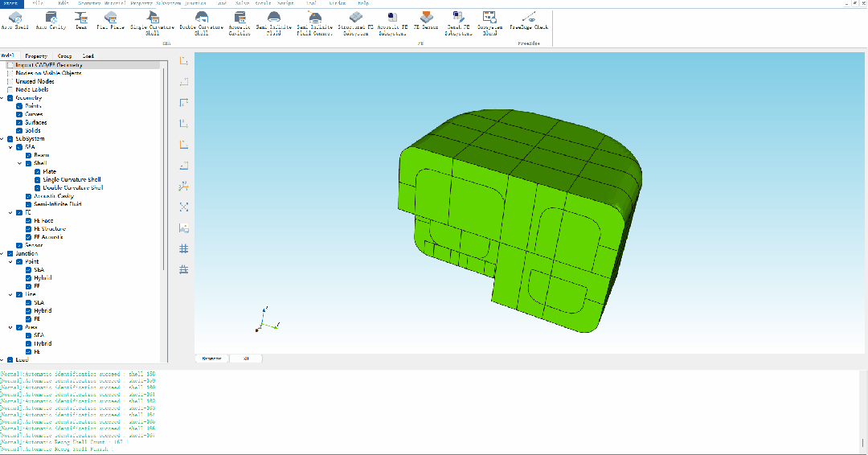
Task: Open the Script menu
Action: 285,3
